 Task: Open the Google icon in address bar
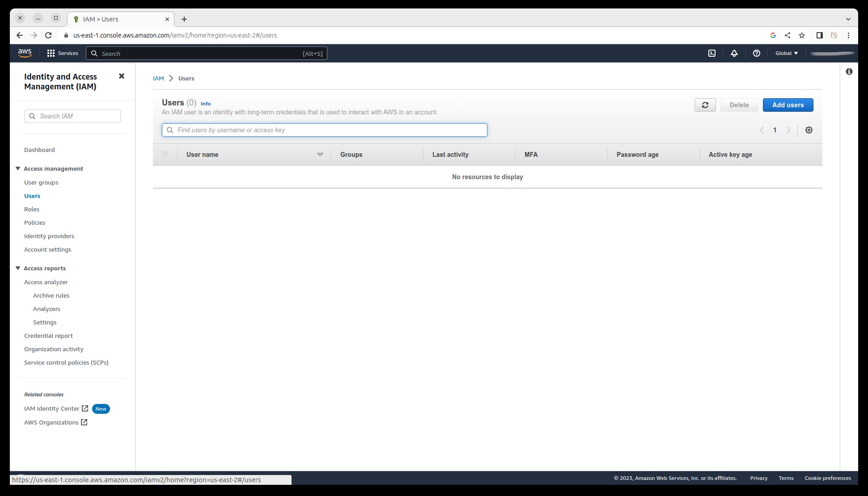[773, 35]
